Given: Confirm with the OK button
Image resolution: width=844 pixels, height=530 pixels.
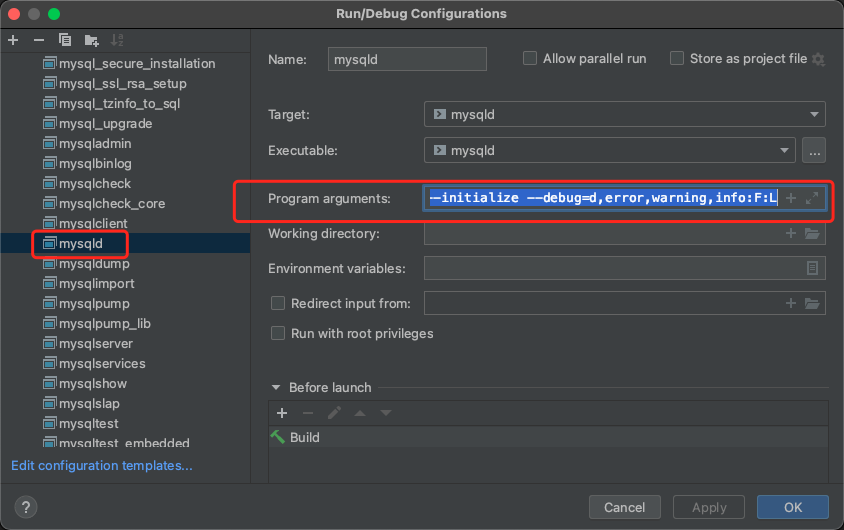Looking at the screenshot, I should (x=793, y=507).
